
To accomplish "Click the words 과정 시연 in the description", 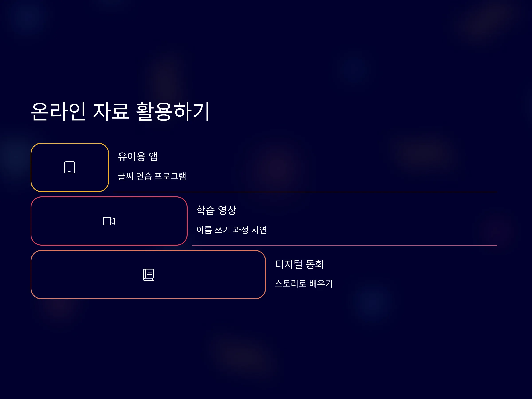I will pos(250,230).
